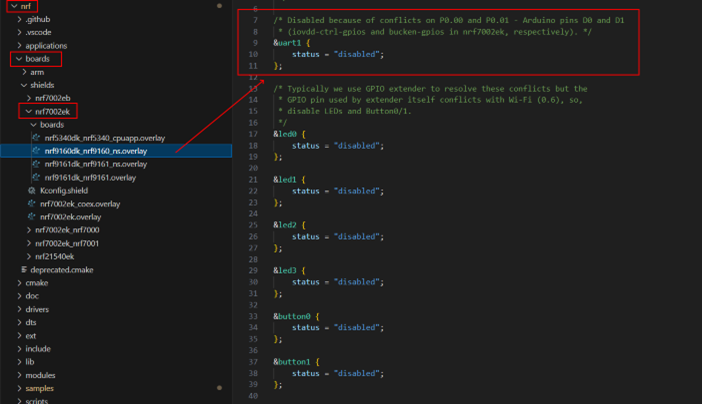Viewport: 702px width, 404px height.
Task: Expand the nrf7002ek_nrf7001 folder chevron
Action: pos(29,243)
